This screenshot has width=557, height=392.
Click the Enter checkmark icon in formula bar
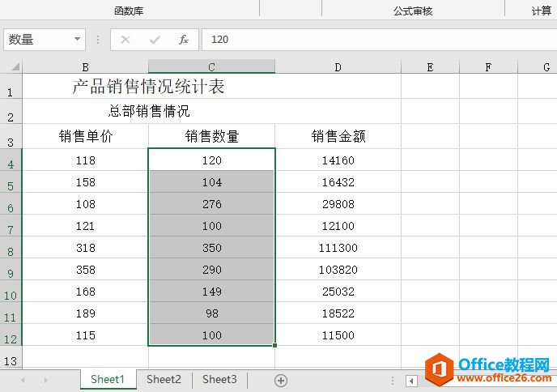(155, 40)
